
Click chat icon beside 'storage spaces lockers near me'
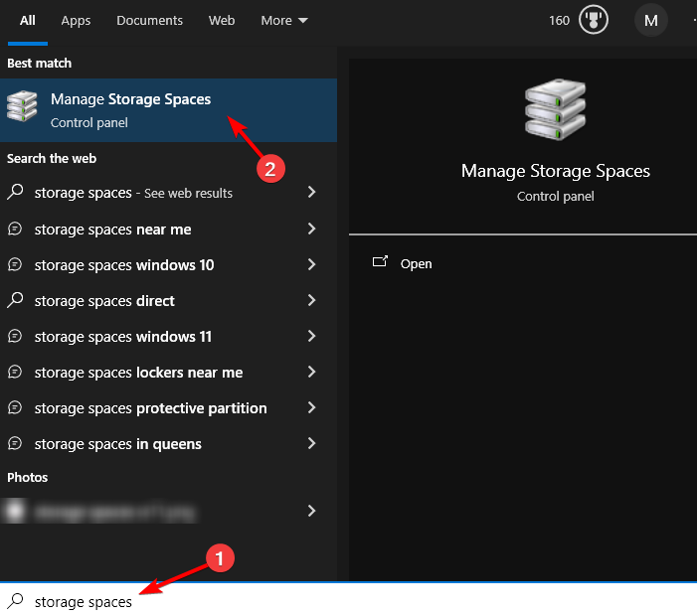coord(15,372)
